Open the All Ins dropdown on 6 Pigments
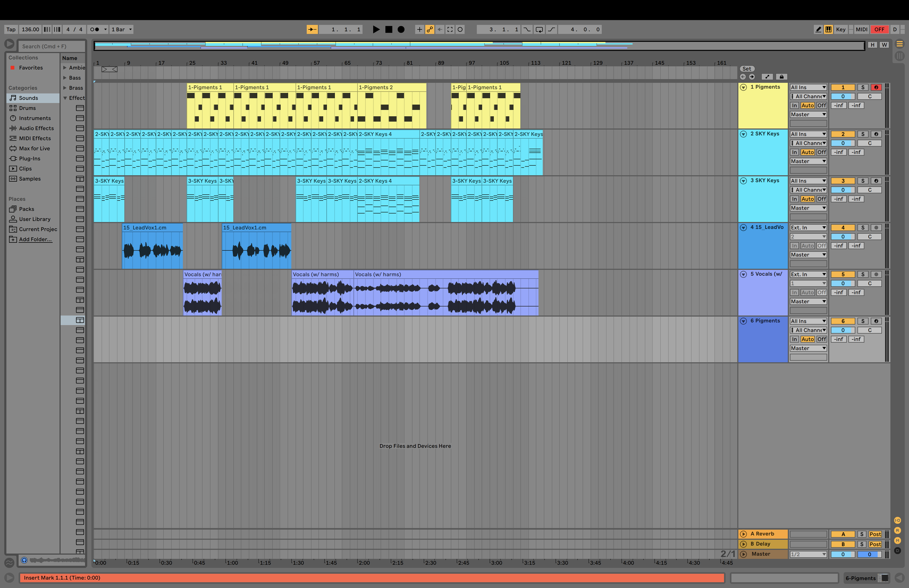Screen dimensions: 909x588 coord(808,321)
